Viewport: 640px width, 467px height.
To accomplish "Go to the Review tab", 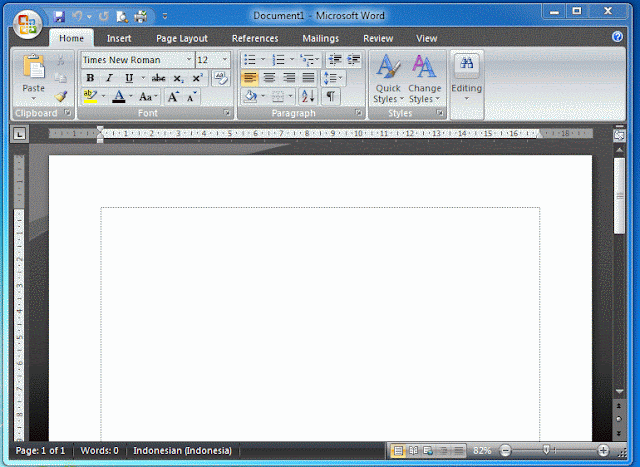I will [x=378, y=38].
